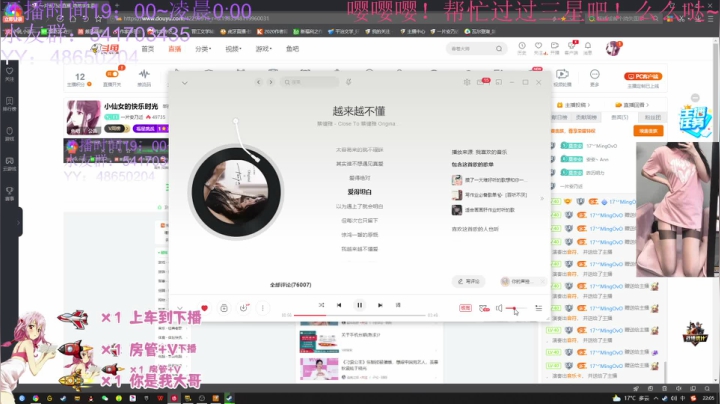Open the third playlist containing this song
The image size is (720, 404).
483,210
